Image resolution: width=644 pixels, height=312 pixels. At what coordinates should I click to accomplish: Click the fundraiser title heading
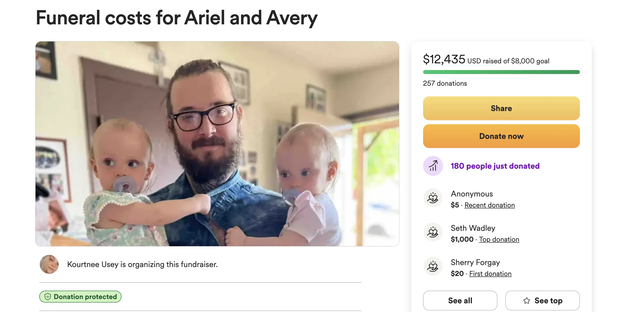(176, 18)
